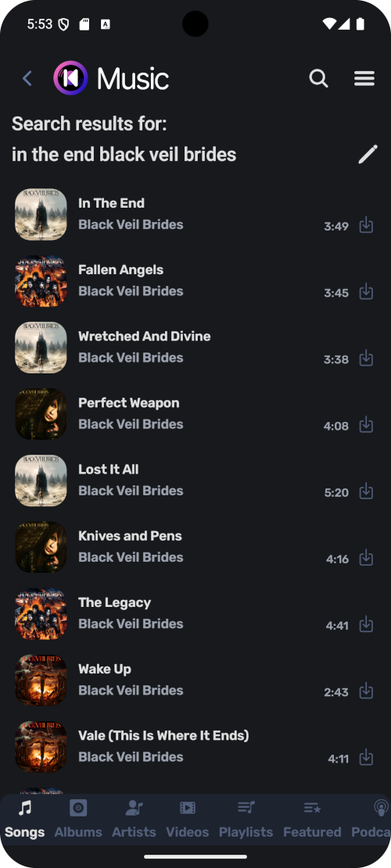
Task: Open the Videos tab
Action: tap(188, 820)
